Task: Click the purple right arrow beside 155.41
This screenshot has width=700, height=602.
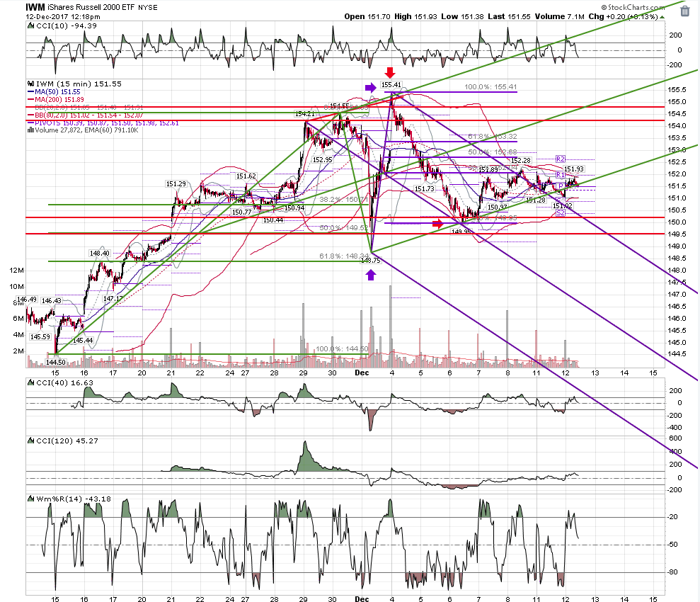Action: (371, 88)
